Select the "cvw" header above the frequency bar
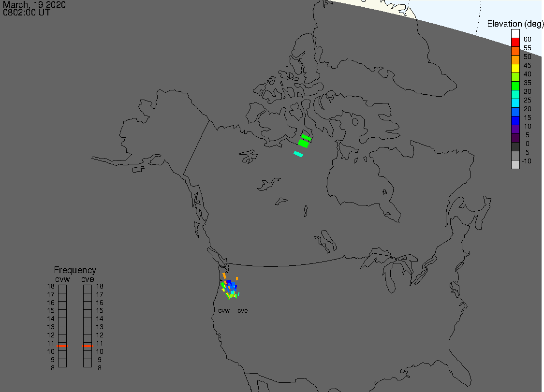The width and height of the screenshot is (544, 392). tap(62, 279)
